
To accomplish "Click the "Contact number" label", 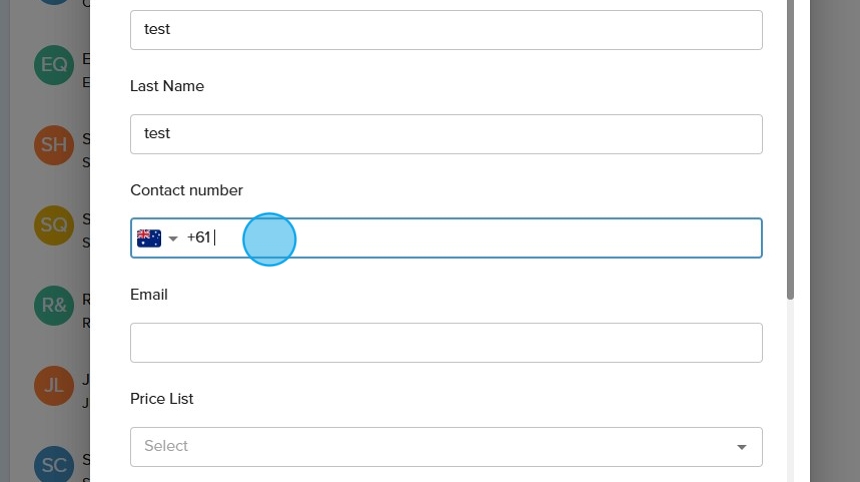I will (x=186, y=190).
